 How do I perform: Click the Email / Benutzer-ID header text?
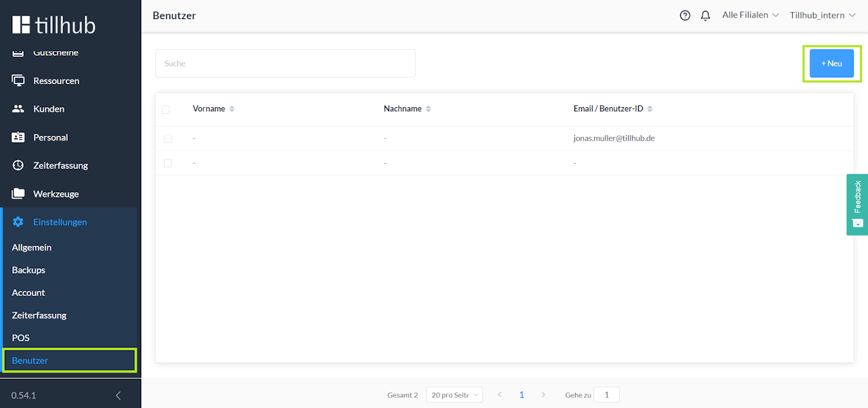point(608,109)
